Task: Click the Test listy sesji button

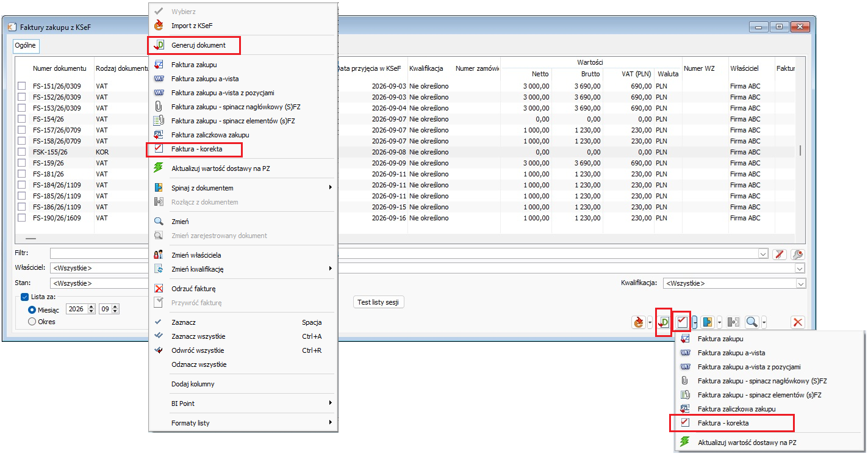Action: click(379, 303)
